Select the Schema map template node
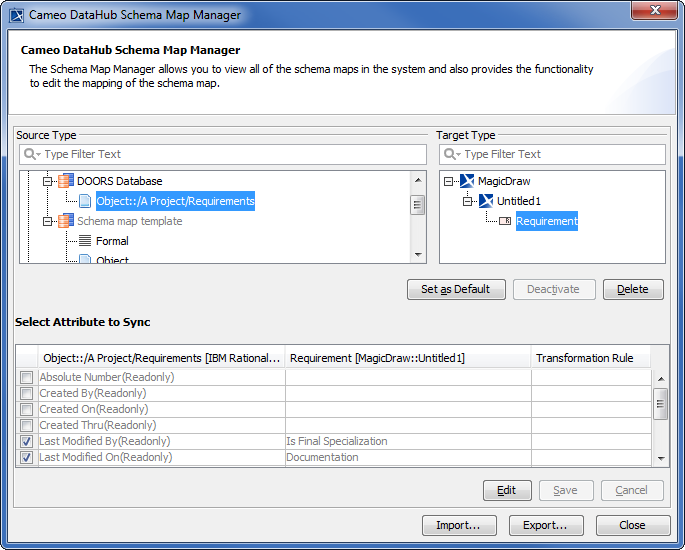685x550 pixels. [x=130, y=221]
